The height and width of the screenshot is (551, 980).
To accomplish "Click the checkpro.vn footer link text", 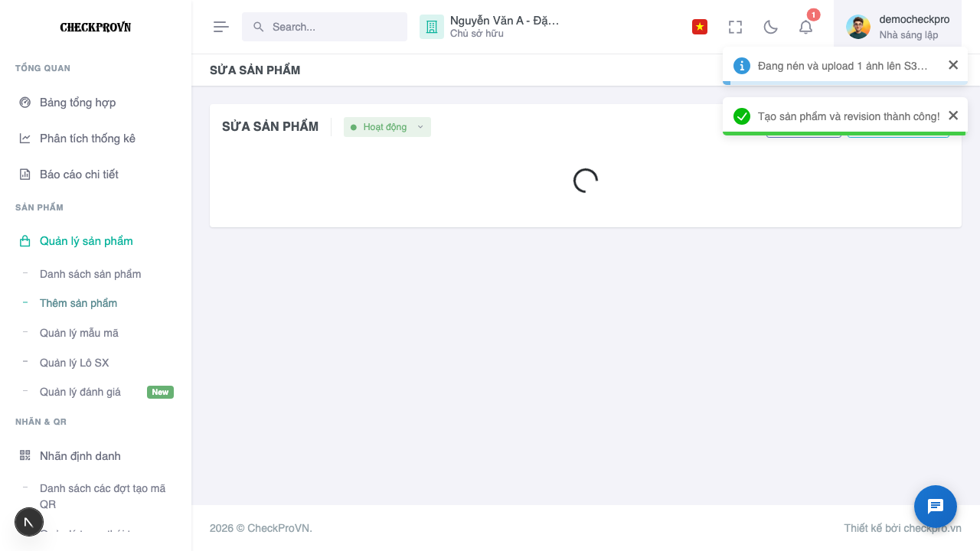I will pos(933,528).
